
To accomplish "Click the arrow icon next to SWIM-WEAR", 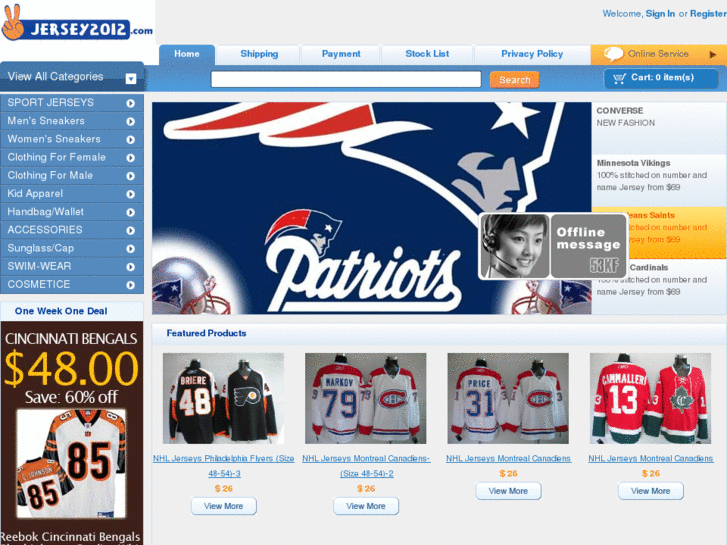I will tap(131, 267).
